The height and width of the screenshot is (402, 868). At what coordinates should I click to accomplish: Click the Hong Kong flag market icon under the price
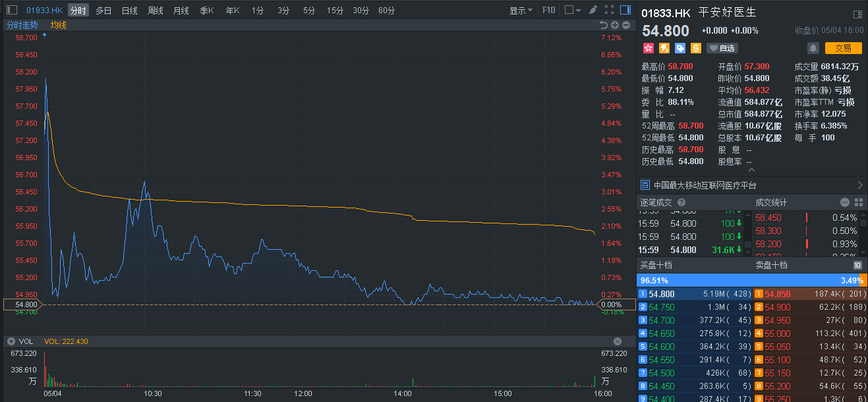click(x=649, y=47)
